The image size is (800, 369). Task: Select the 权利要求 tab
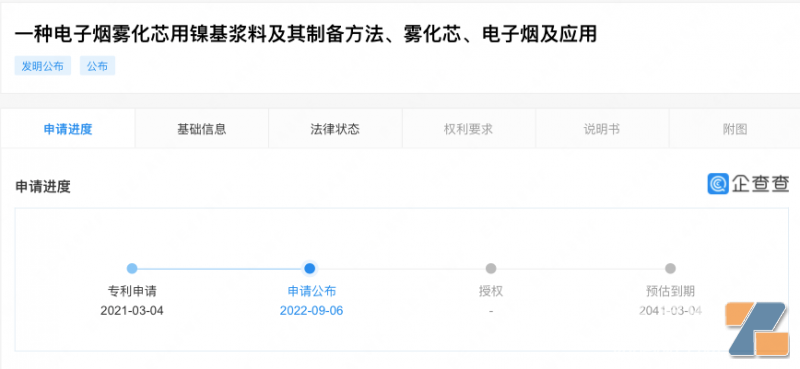(x=468, y=129)
